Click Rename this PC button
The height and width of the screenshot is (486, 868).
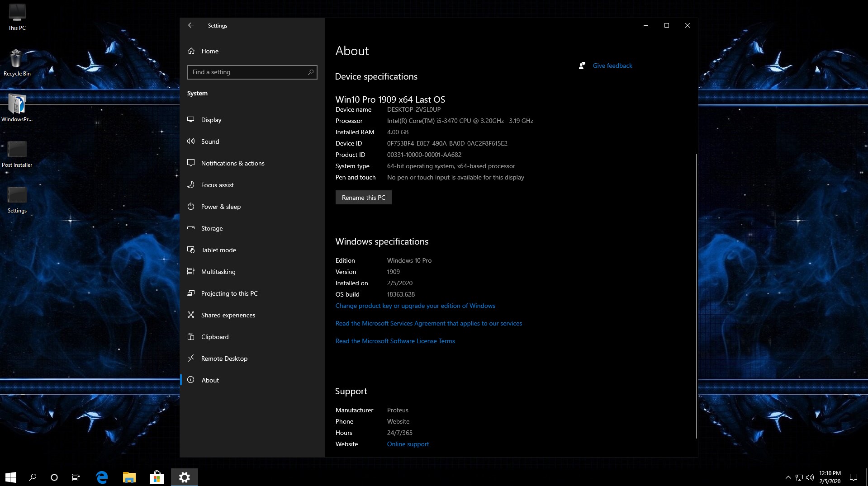click(x=363, y=198)
